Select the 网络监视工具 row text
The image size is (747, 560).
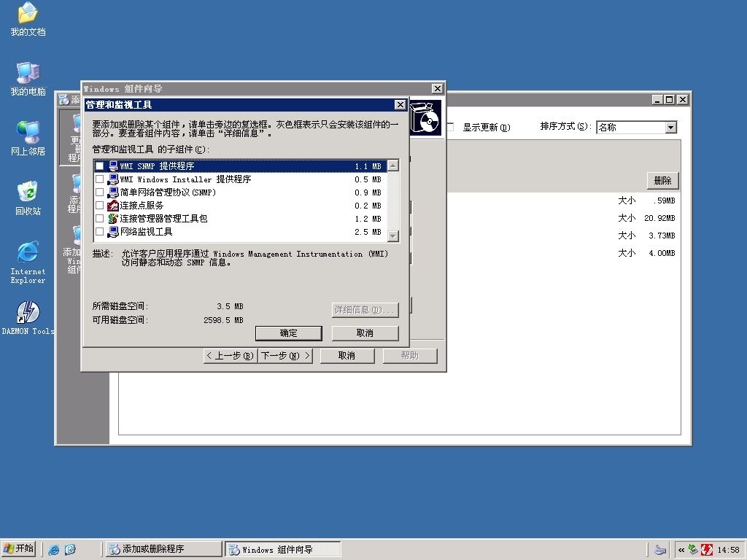(146, 232)
